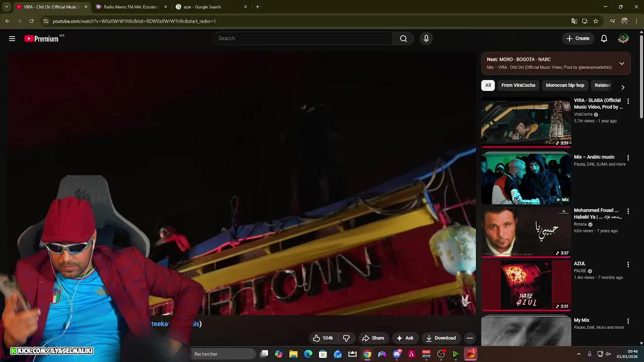Image resolution: width=644 pixels, height=362 pixels.
Task: Click the search magnifier button
Action: [404, 39]
